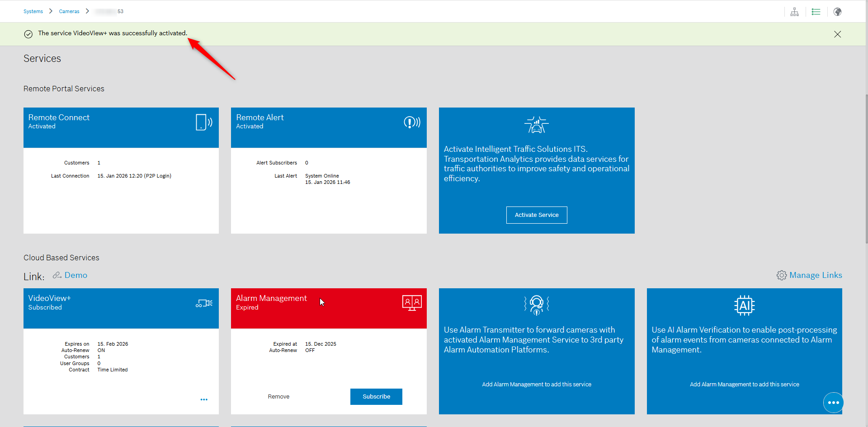This screenshot has height=427, width=868.
Task: Remove the expired Alarm Management service
Action: (278, 397)
